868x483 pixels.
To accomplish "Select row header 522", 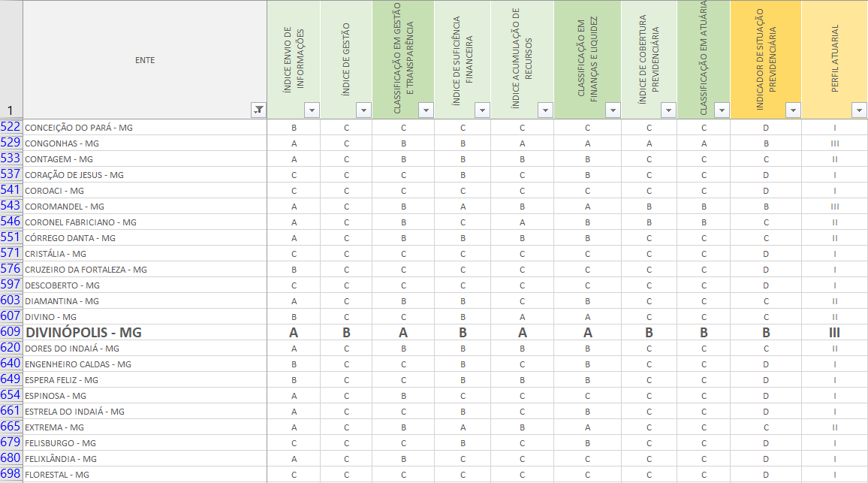I will click(11, 127).
